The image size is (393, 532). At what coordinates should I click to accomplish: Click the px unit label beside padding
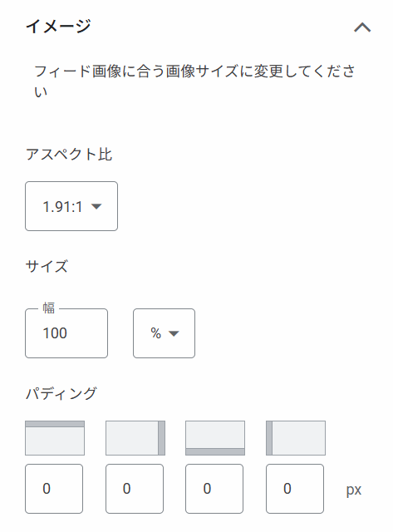pos(354,490)
